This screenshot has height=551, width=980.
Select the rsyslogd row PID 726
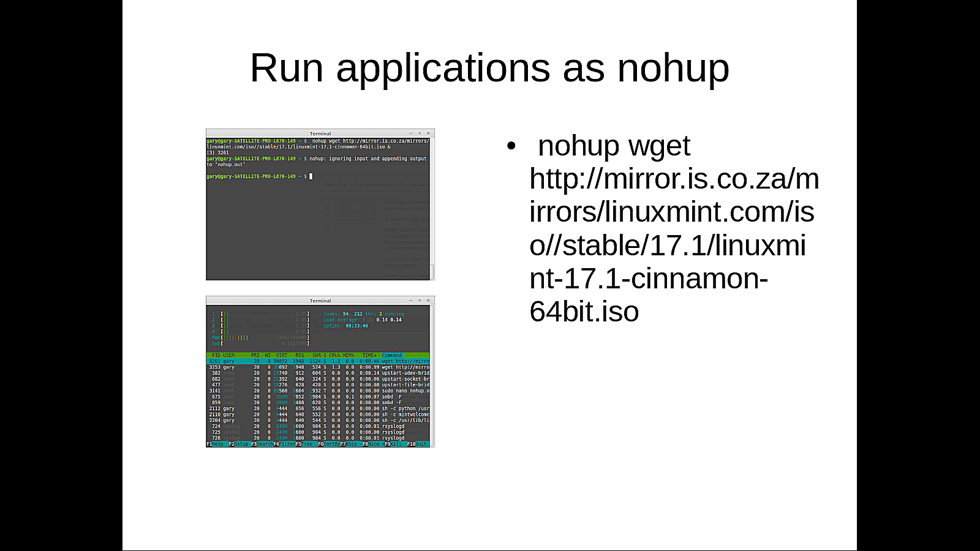click(x=318, y=438)
